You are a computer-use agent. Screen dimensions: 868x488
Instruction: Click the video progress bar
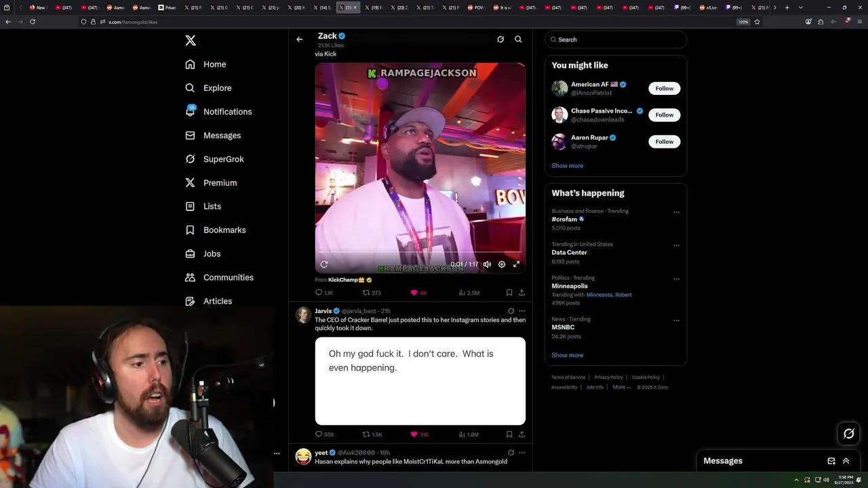click(x=420, y=252)
